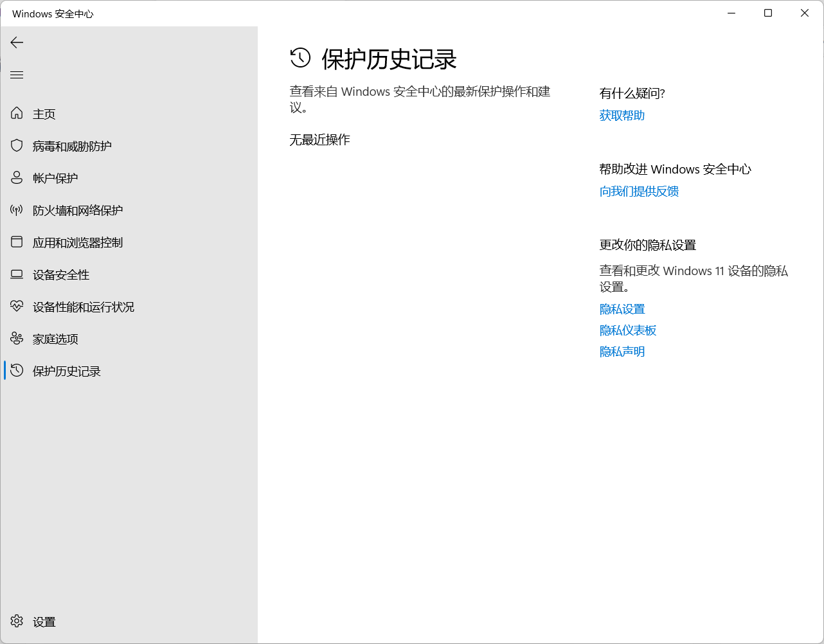
Task: Select 病毒和威胁防护 in the sidebar
Action: coord(129,146)
